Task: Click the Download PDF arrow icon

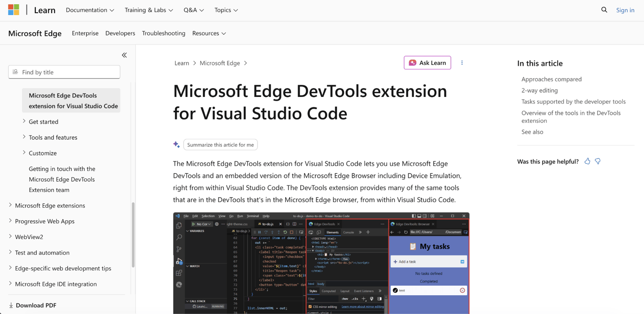Action: tap(11, 306)
